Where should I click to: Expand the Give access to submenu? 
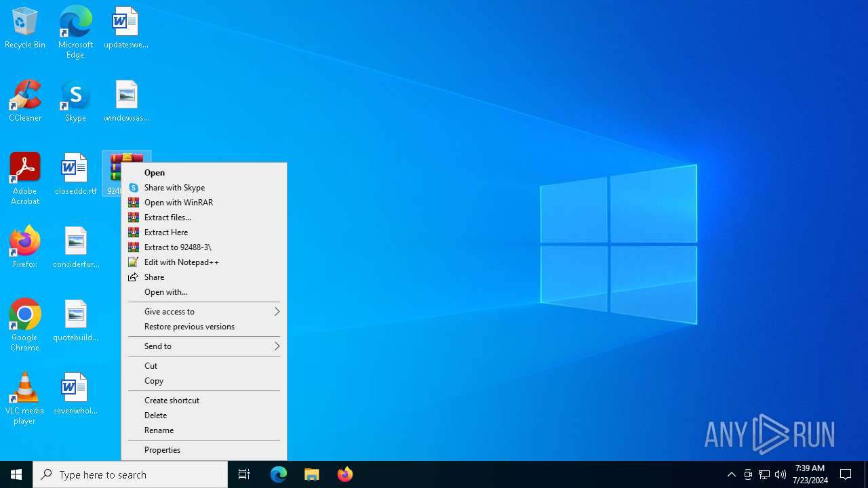pyautogui.click(x=204, y=312)
